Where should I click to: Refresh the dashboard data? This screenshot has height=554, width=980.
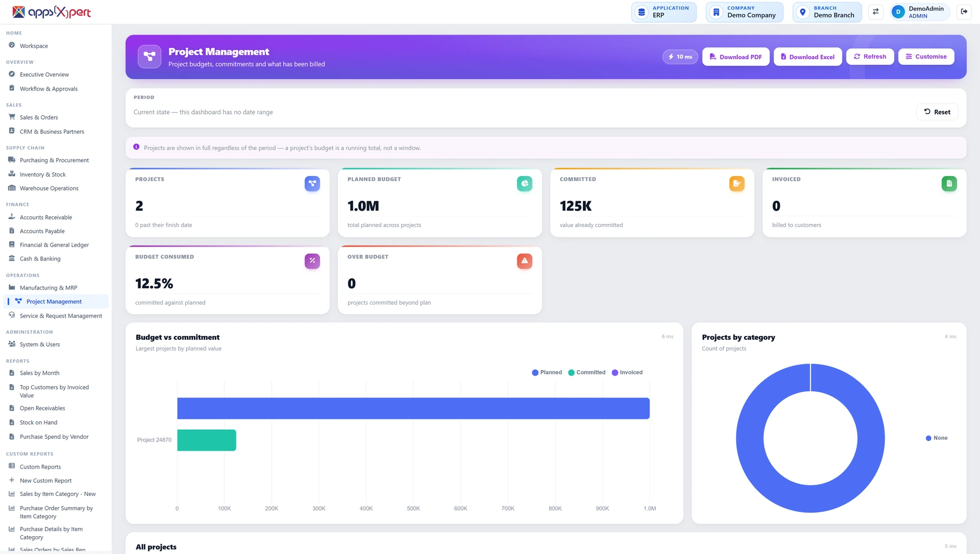click(x=870, y=56)
